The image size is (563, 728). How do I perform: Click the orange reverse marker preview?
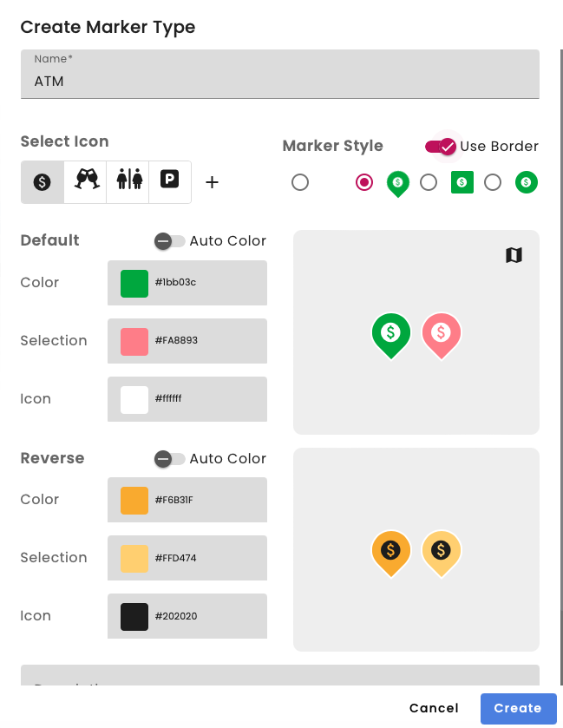[391, 550]
